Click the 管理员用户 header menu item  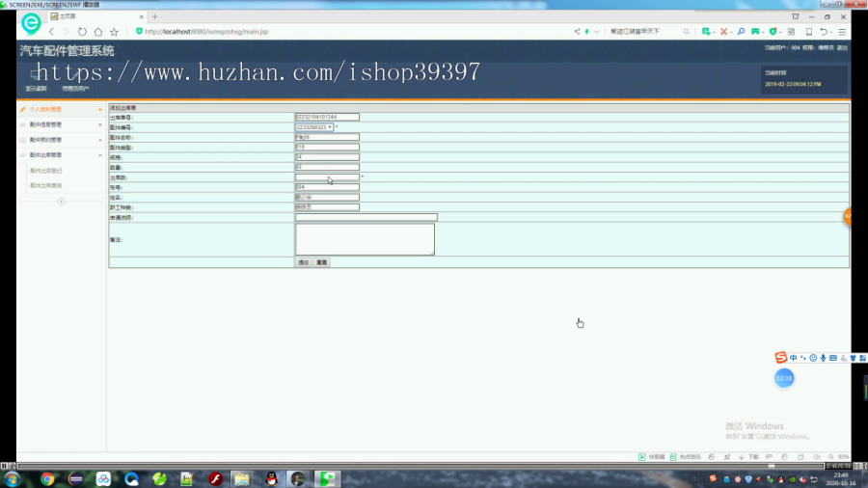tap(75, 89)
